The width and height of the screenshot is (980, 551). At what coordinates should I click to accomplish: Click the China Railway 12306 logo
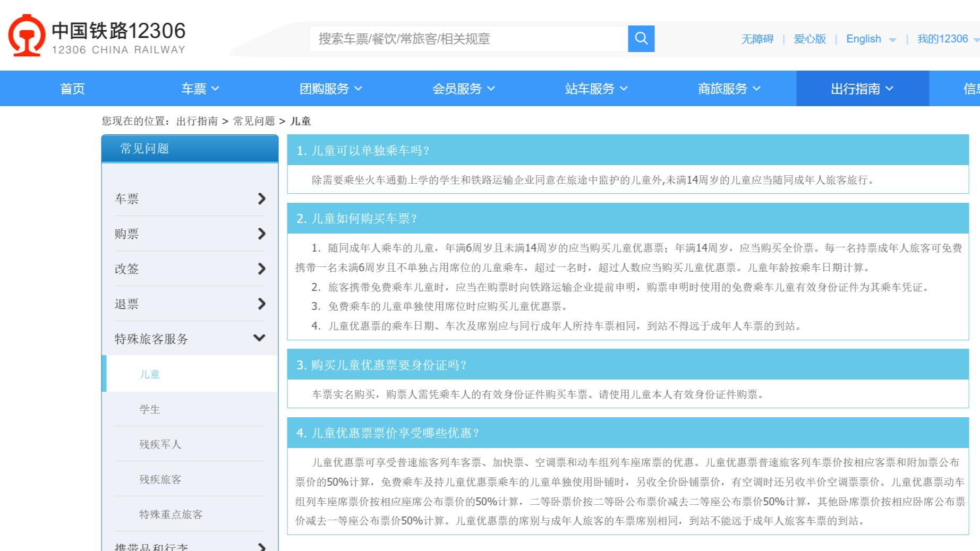[97, 36]
